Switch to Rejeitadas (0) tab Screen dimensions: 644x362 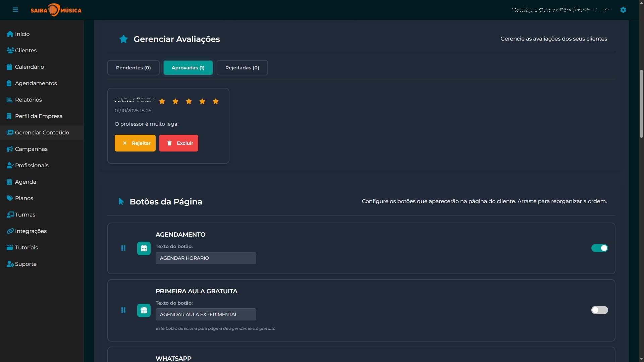click(x=242, y=68)
